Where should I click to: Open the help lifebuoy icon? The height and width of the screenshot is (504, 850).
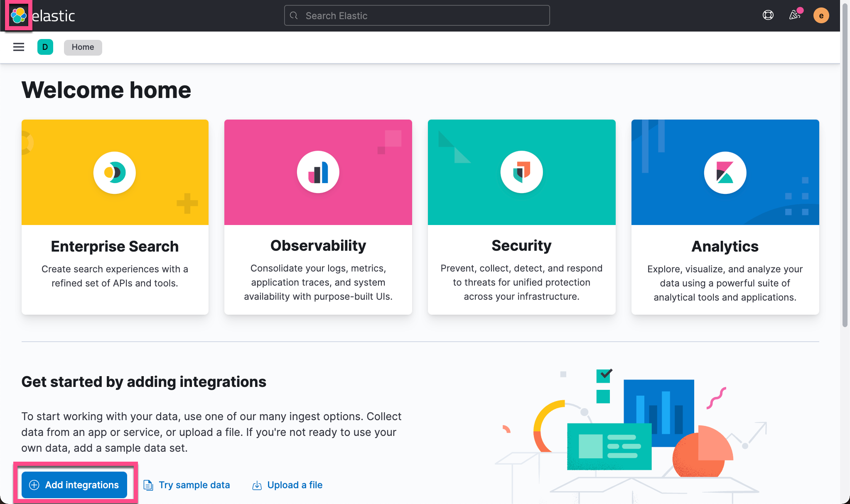[x=768, y=15]
